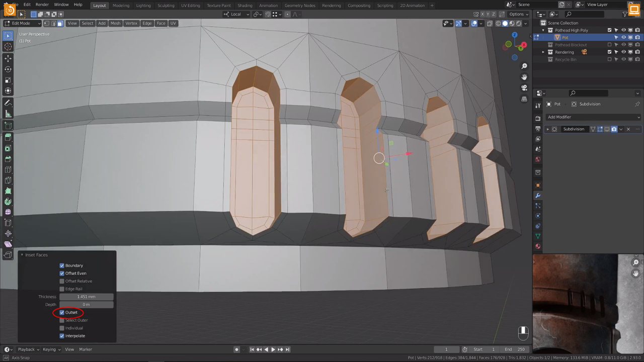Image resolution: width=644 pixels, height=362 pixels.
Task: Open the Render properties tab
Action: pos(538,119)
